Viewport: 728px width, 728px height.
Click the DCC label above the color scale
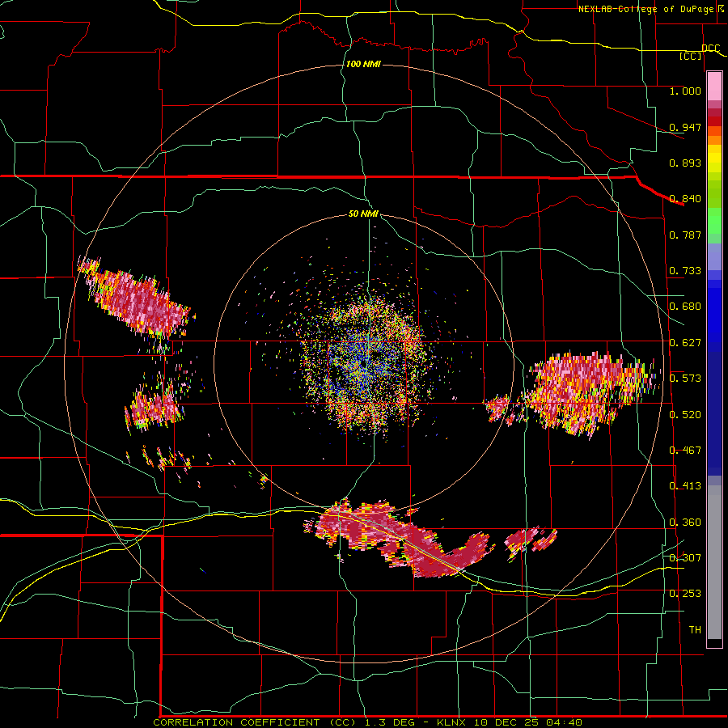pyautogui.click(x=710, y=49)
